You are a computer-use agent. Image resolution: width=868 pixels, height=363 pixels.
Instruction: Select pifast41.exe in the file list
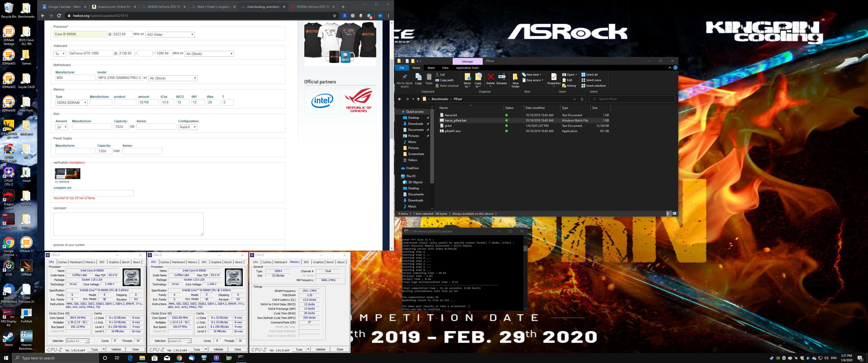click(452, 131)
